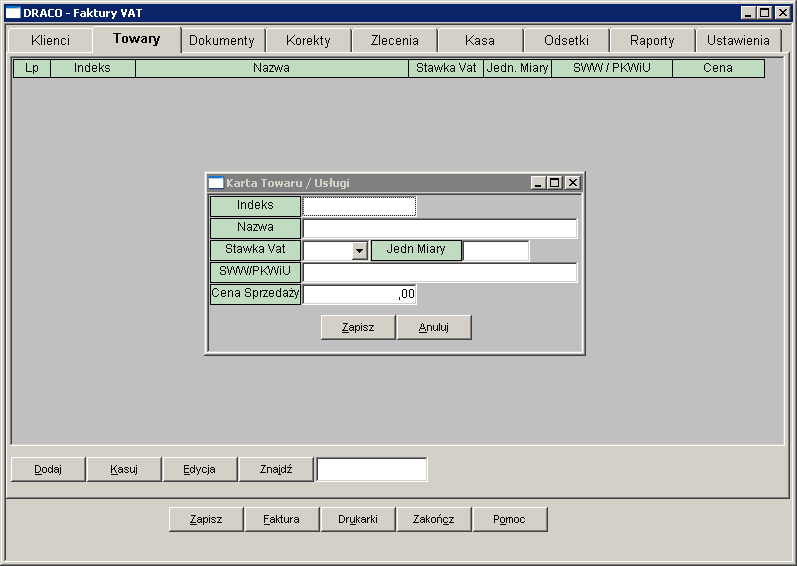Open the Dokumenty tab

coord(222,40)
